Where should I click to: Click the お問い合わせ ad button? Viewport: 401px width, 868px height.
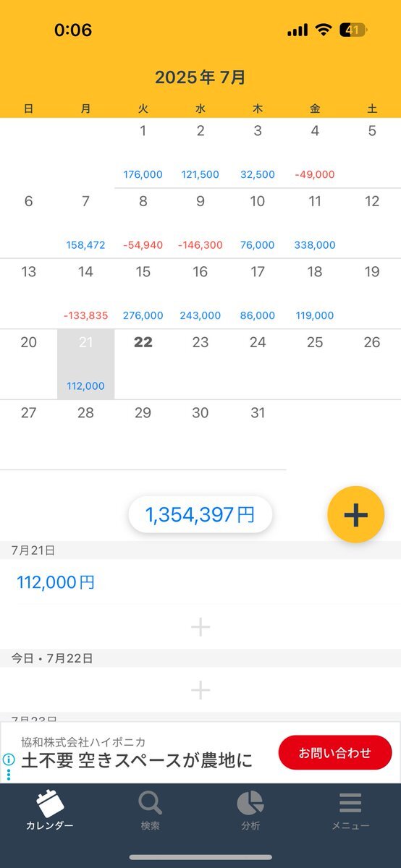(335, 752)
